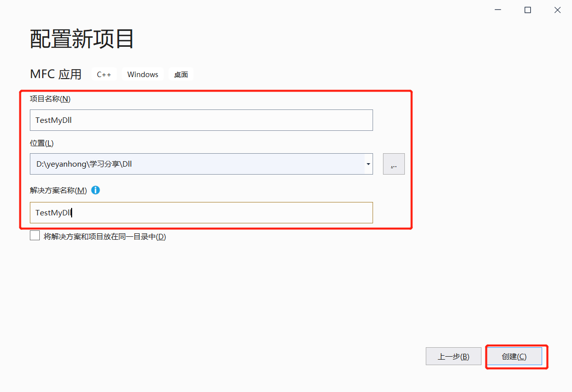Enable 将解决方案和项目放在同一目录中 checkbox

35,235
